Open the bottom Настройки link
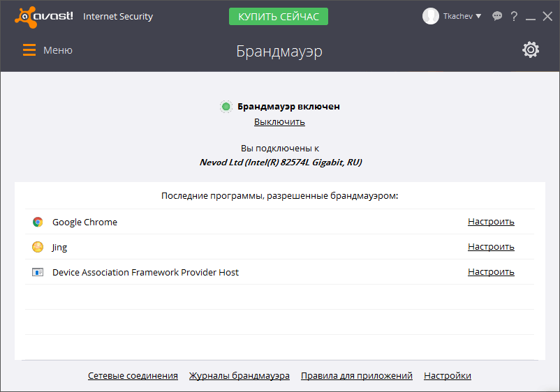This screenshot has height=392, width=560. (x=448, y=375)
